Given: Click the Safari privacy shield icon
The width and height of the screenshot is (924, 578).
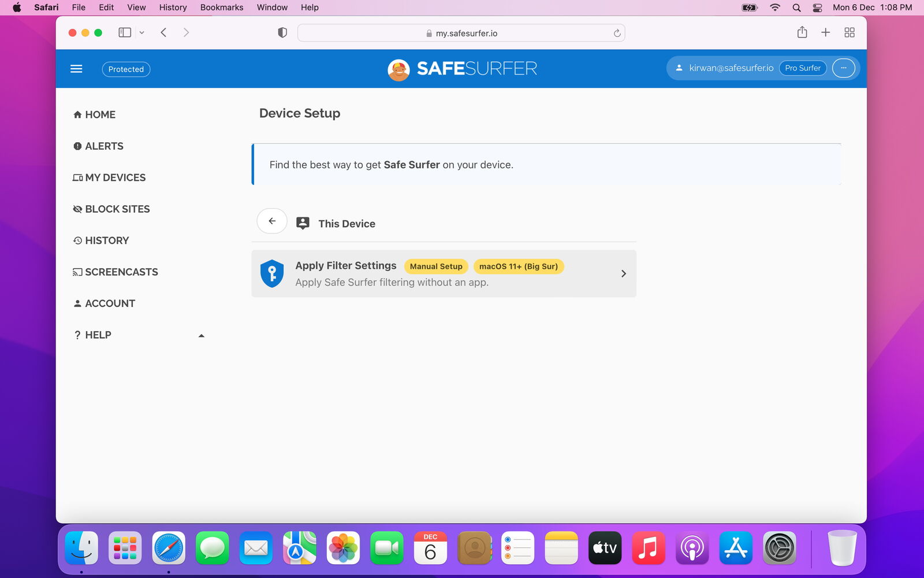Looking at the screenshot, I should [x=282, y=32].
